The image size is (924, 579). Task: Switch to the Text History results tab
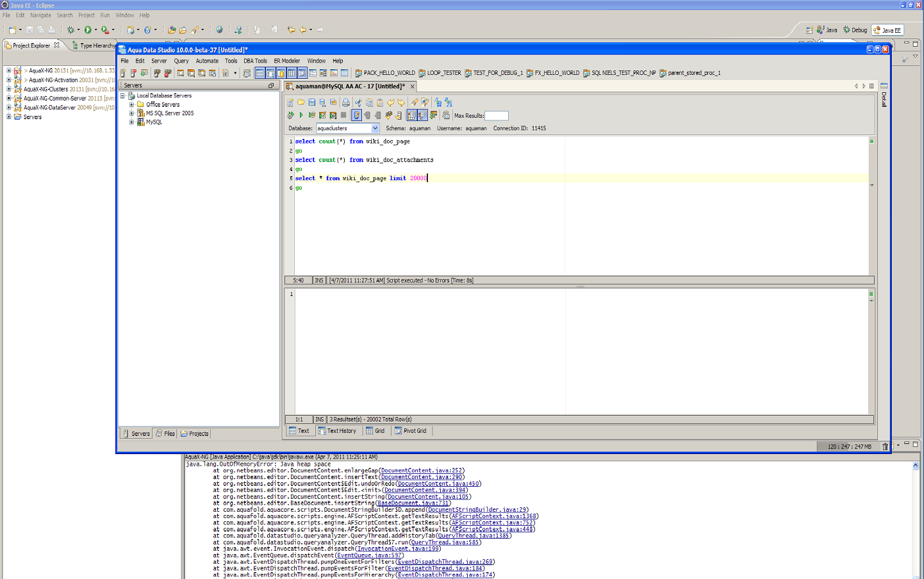pyautogui.click(x=337, y=431)
